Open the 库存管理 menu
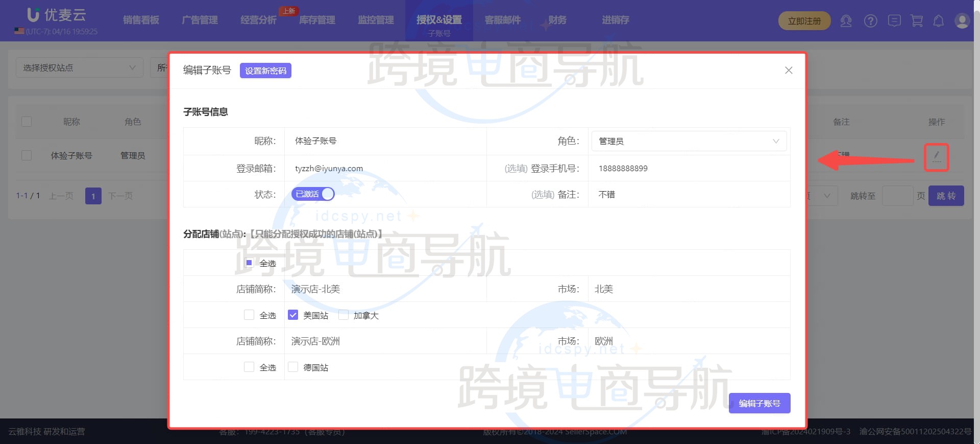 click(317, 20)
